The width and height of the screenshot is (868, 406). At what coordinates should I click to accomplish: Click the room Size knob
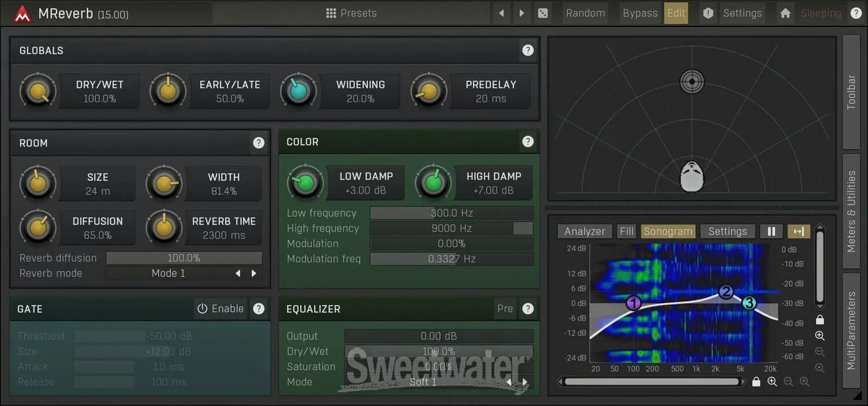point(38,184)
